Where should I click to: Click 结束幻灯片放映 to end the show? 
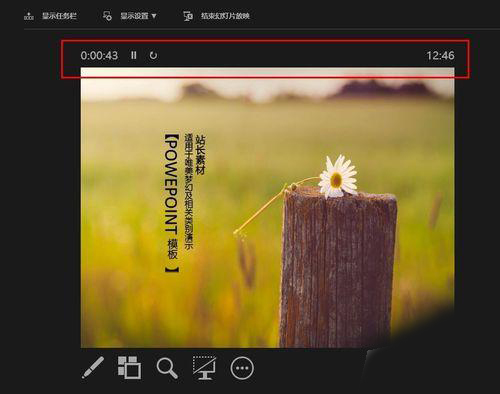[225, 16]
